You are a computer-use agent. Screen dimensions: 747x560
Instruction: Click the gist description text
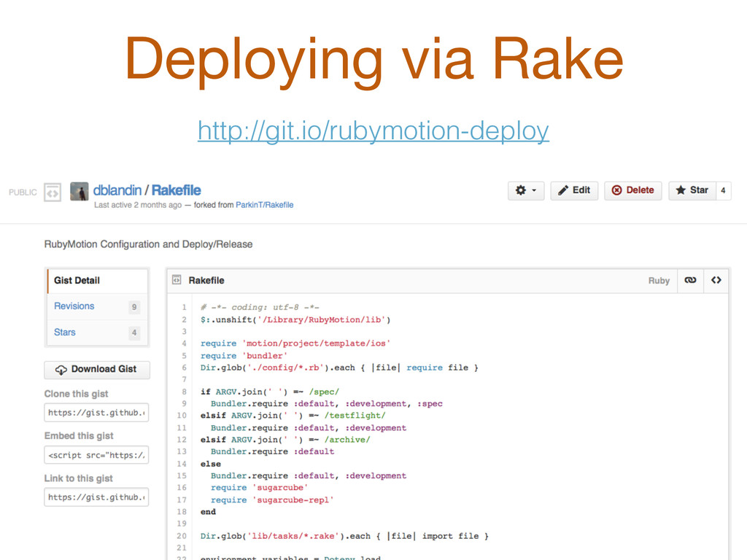click(148, 244)
